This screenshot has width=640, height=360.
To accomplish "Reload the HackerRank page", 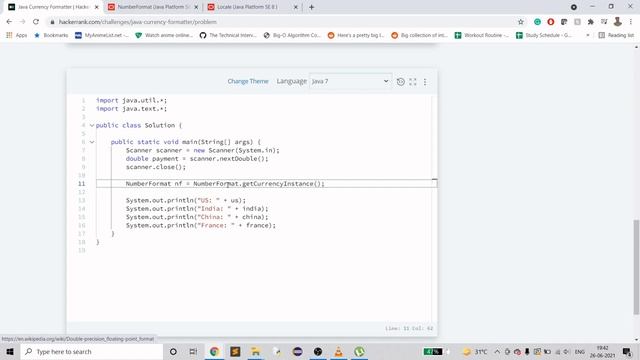I will (36, 22).
